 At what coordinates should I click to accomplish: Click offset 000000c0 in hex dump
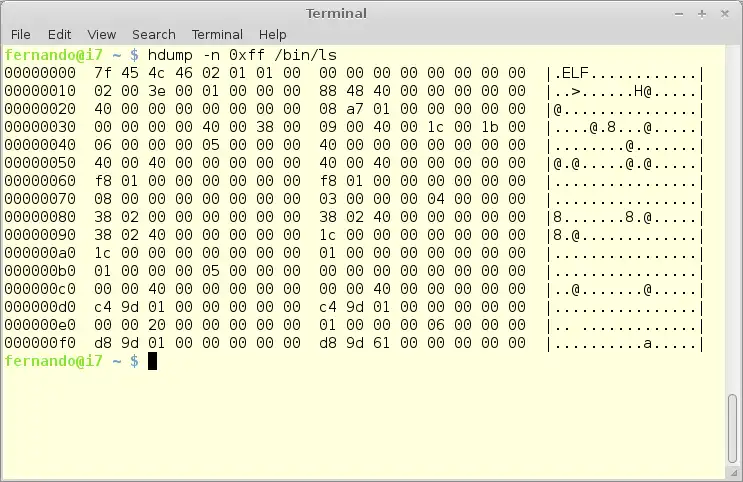(40, 289)
